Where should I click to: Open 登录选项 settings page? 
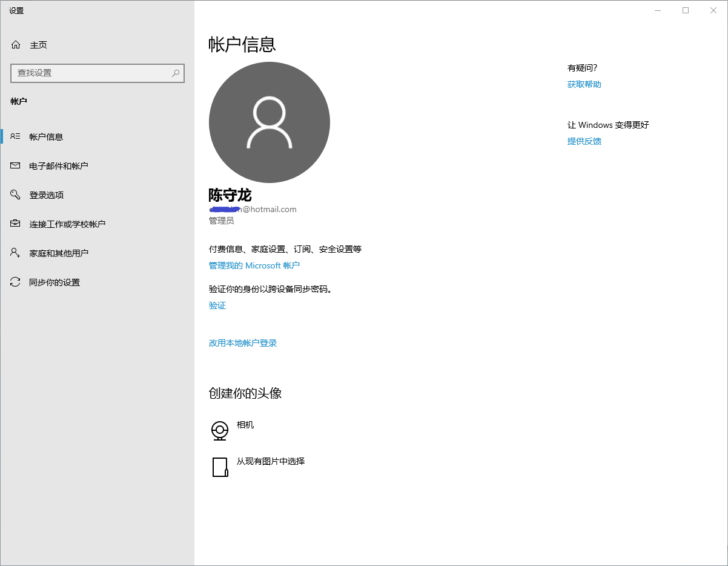pos(47,195)
